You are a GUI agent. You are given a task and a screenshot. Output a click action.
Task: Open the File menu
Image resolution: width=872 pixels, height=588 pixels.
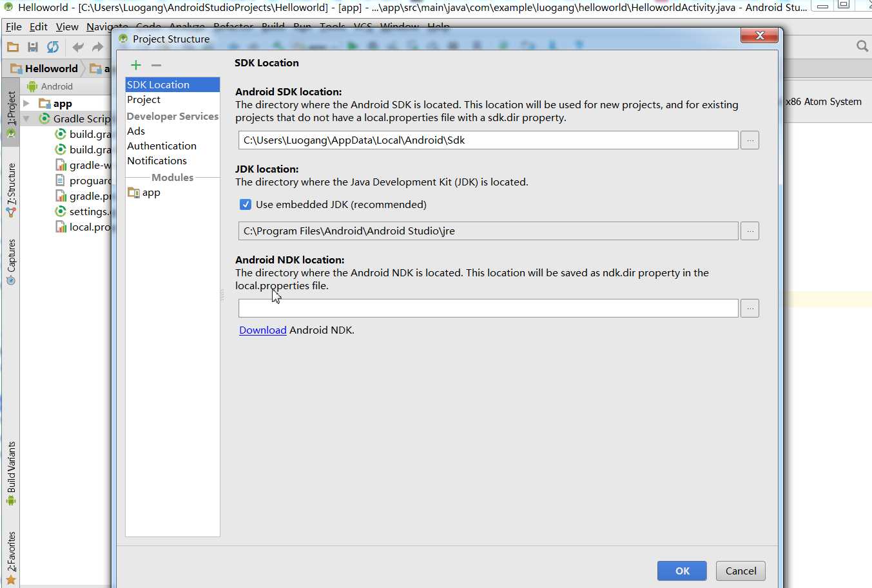[14, 27]
